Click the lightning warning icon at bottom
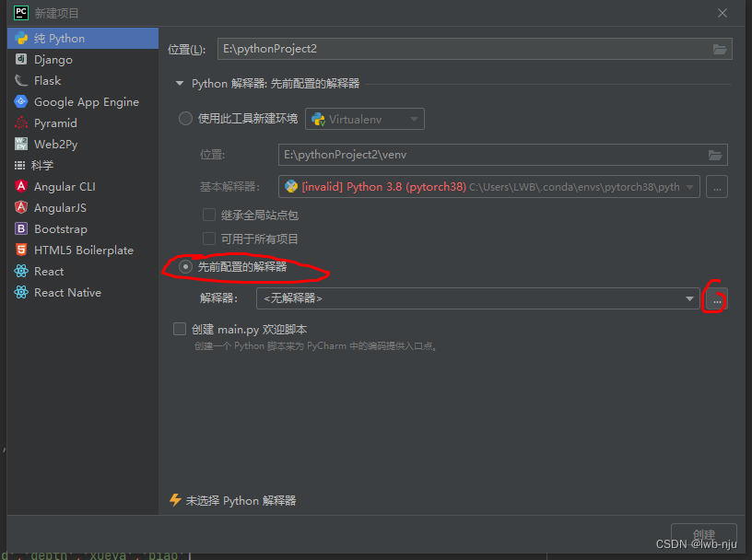Viewport: 752px width, 560px height. tap(175, 500)
